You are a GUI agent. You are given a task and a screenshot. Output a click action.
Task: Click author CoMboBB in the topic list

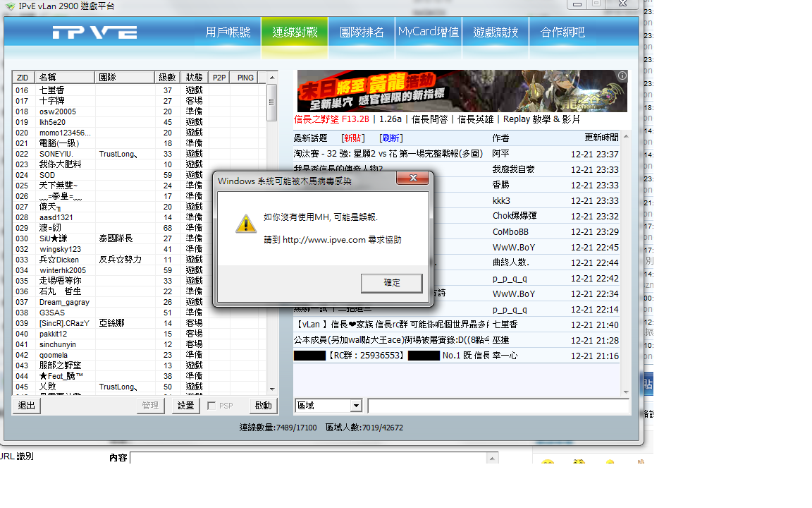point(510,231)
